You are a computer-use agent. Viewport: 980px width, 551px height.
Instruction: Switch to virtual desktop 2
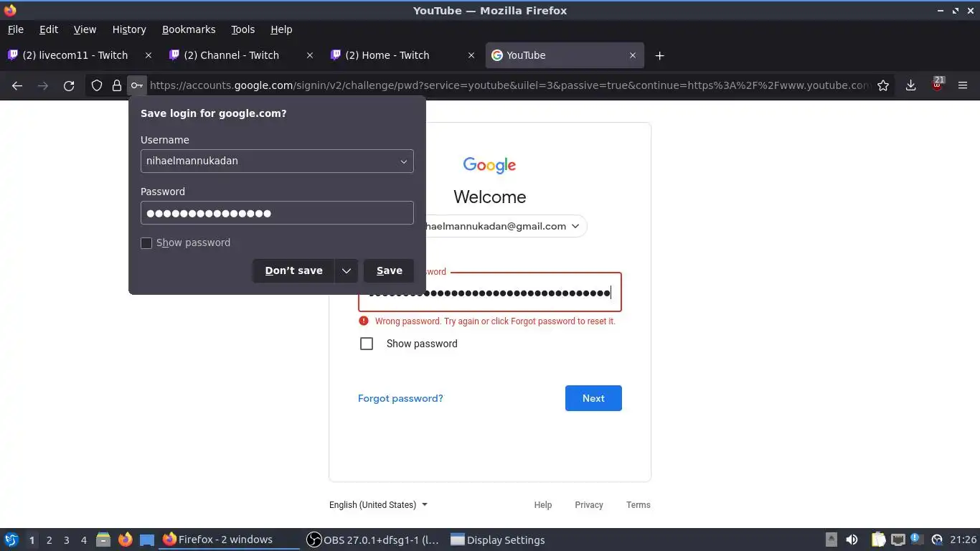tap(49, 540)
